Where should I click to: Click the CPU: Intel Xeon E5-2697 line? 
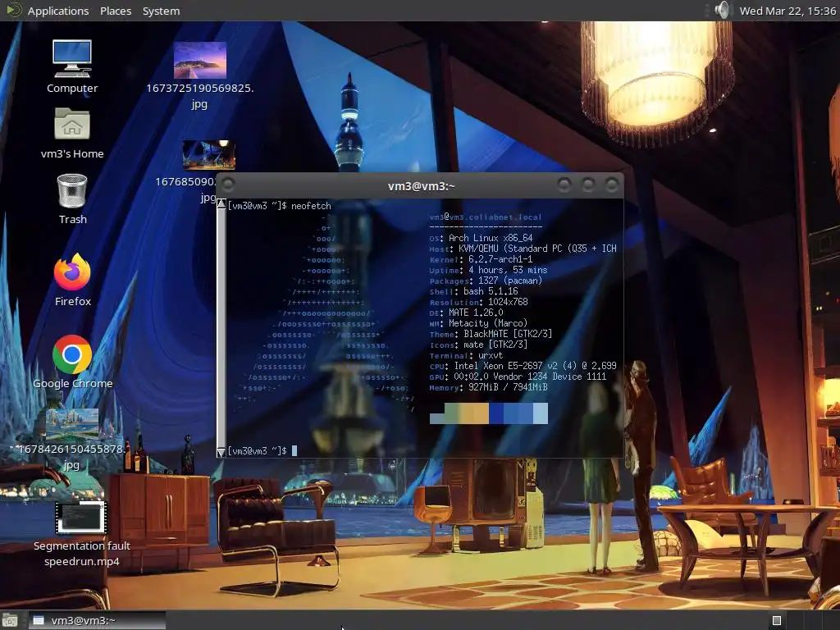pos(523,366)
